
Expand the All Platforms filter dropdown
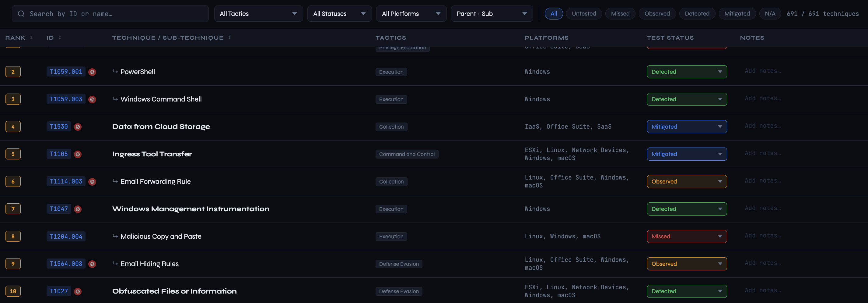click(x=411, y=14)
